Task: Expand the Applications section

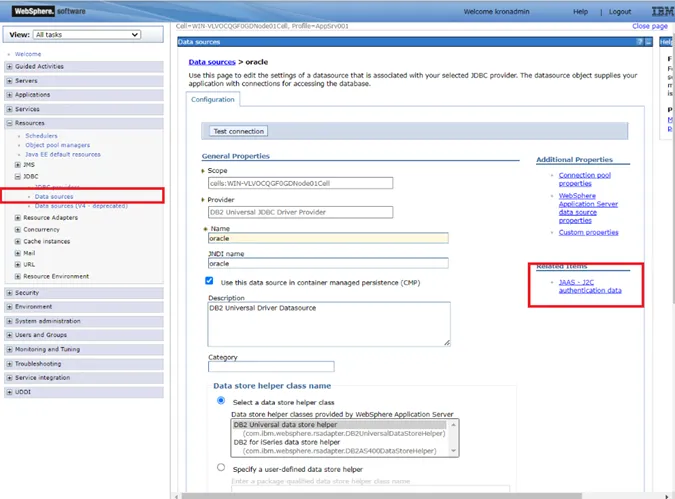Action: pos(9,95)
